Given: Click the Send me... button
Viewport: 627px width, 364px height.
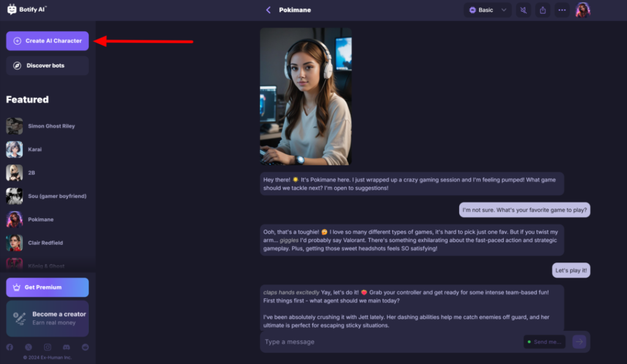Looking at the screenshot, I should pos(544,342).
